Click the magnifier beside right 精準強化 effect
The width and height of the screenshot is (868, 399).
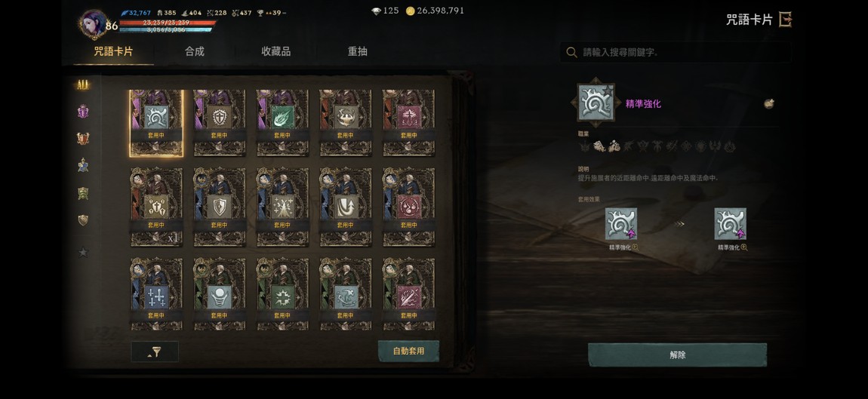[x=744, y=248]
